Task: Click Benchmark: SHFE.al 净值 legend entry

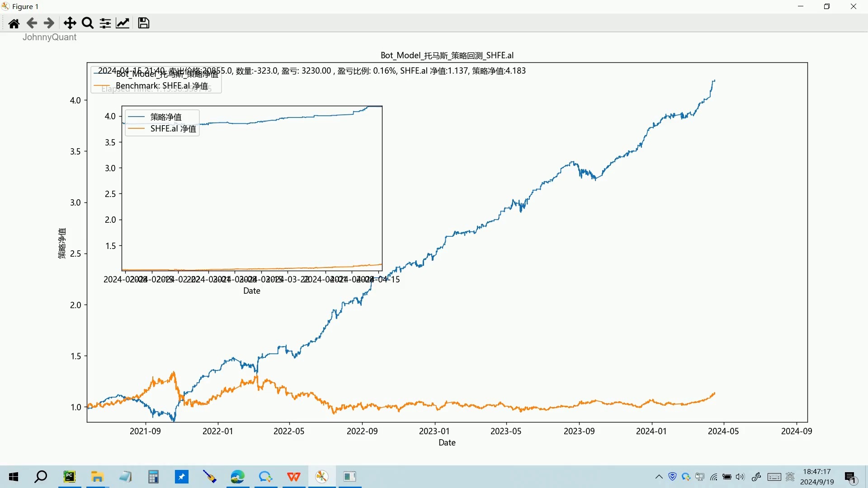Action: (x=161, y=86)
